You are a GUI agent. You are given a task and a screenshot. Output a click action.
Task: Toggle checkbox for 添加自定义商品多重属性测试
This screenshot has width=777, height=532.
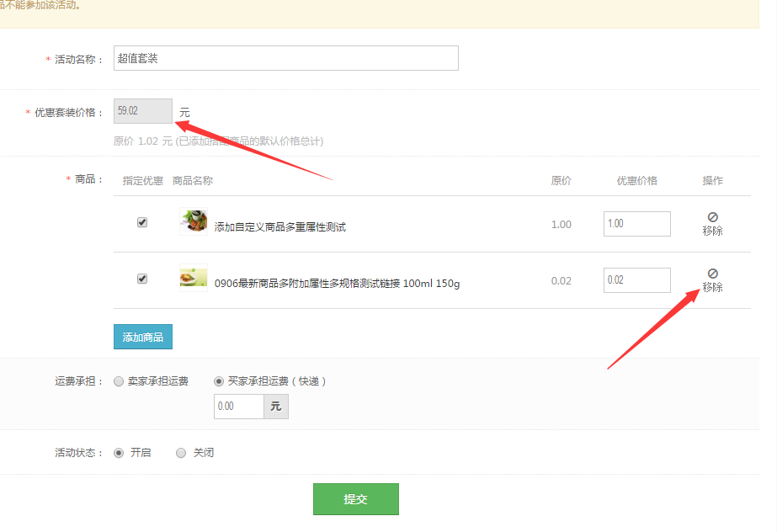click(142, 222)
